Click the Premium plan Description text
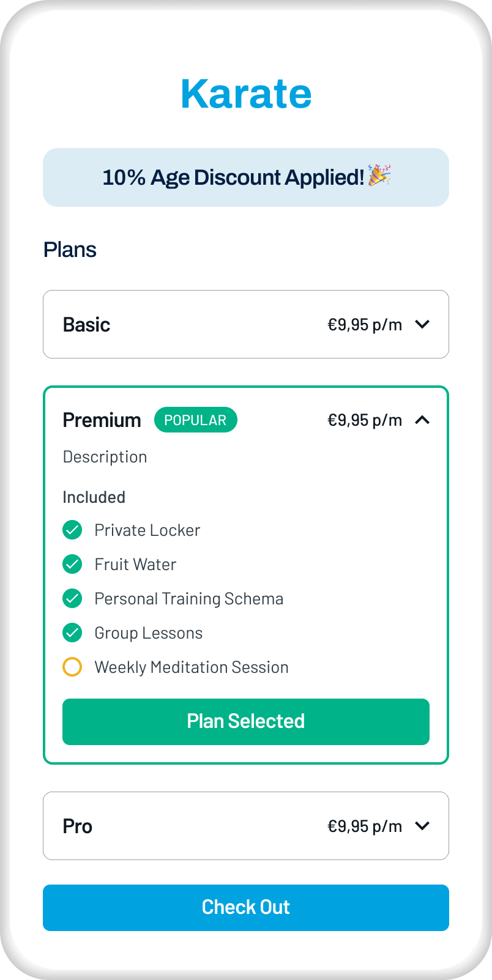 coord(105,457)
